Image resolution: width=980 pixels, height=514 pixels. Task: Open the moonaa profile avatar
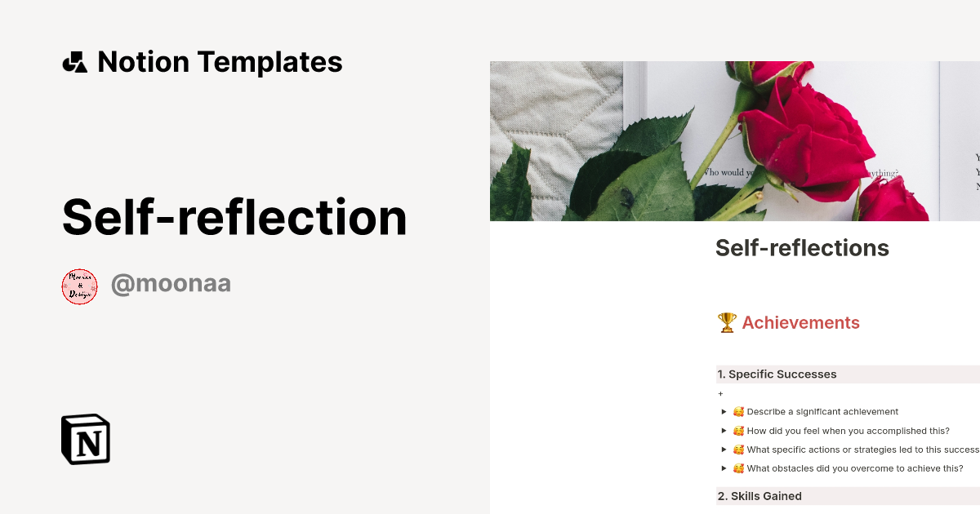79,286
